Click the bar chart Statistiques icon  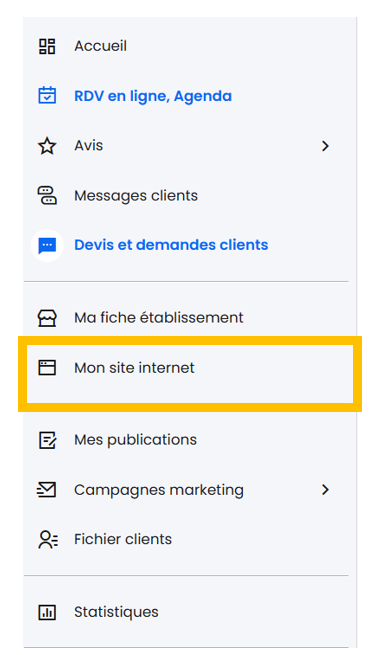47,612
